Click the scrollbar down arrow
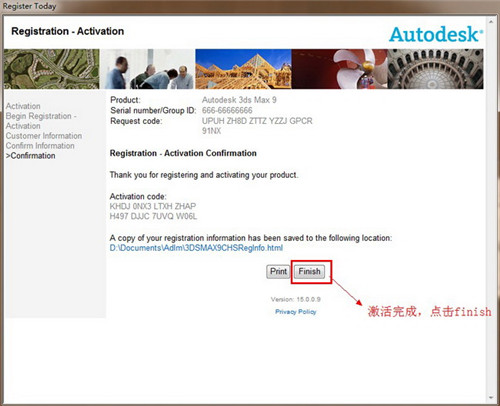 click(491, 397)
